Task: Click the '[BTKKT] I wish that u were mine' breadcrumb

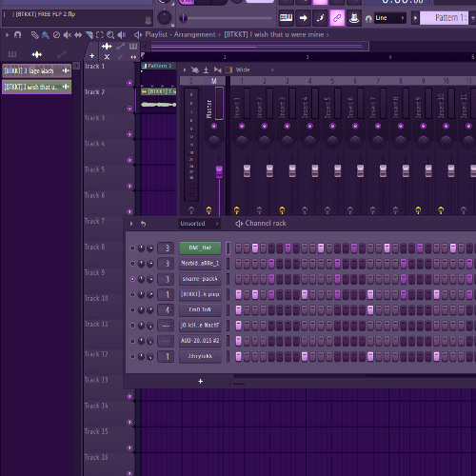Action: click(x=274, y=34)
